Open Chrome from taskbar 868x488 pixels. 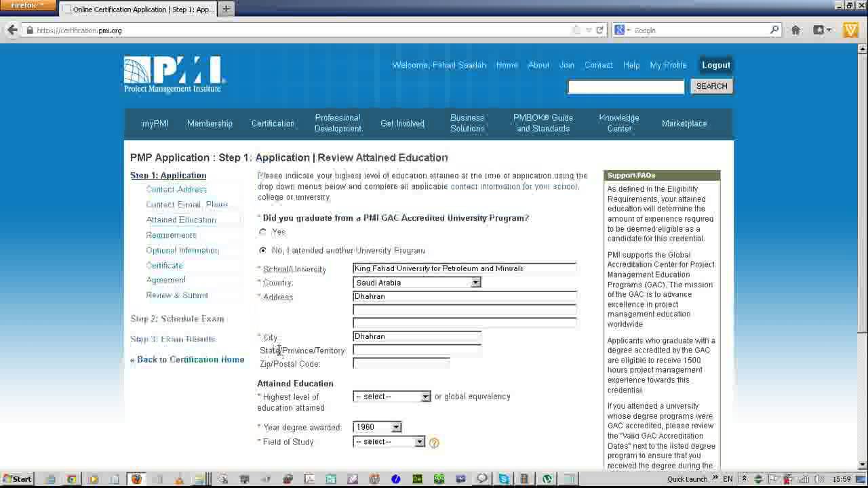coord(71,479)
